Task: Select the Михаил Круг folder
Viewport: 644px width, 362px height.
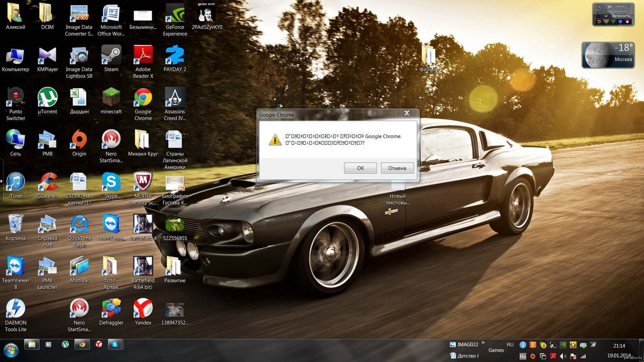Action: [x=143, y=143]
